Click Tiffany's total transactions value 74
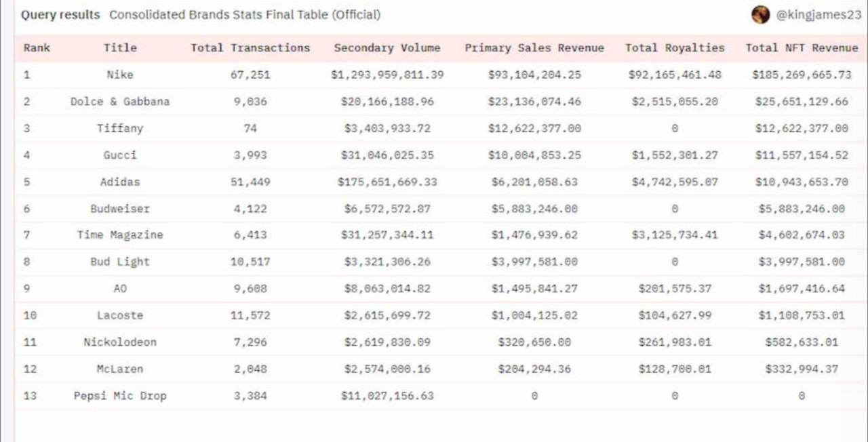 tap(250, 128)
